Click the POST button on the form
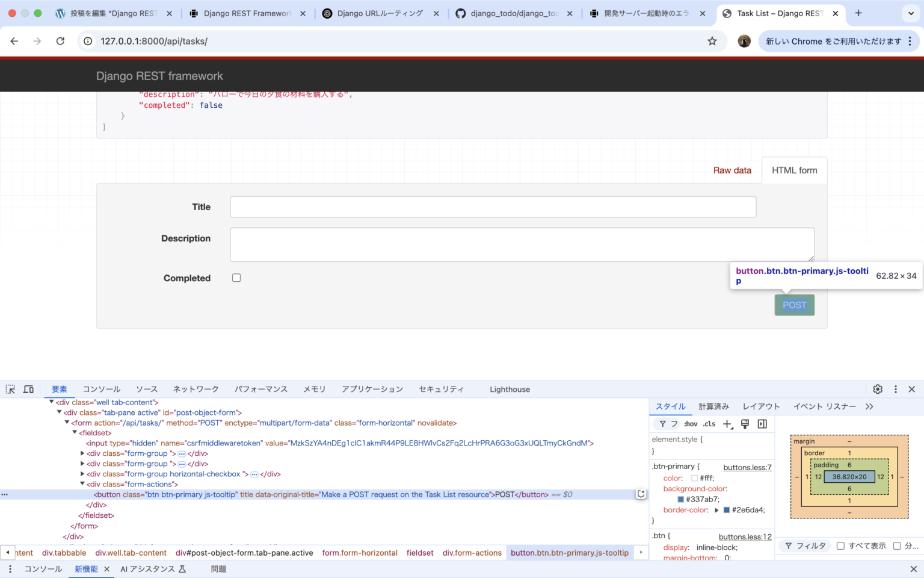This screenshot has height=578, width=924. (x=794, y=305)
